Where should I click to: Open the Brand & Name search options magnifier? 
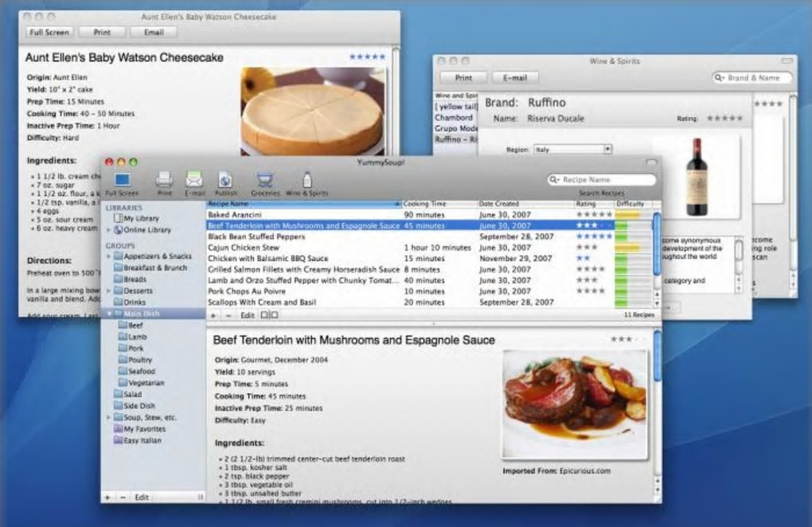point(720,78)
